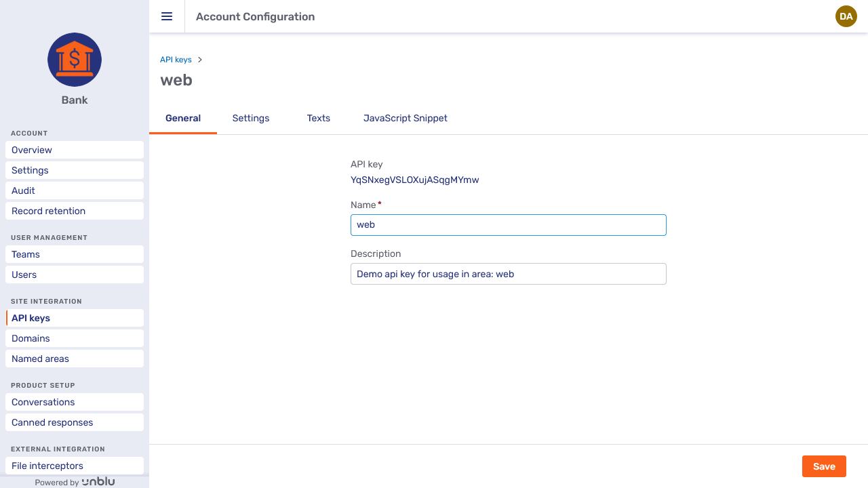Viewport: 868px width, 488px height.
Task: Open the Domains page
Action: tap(75, 338)
